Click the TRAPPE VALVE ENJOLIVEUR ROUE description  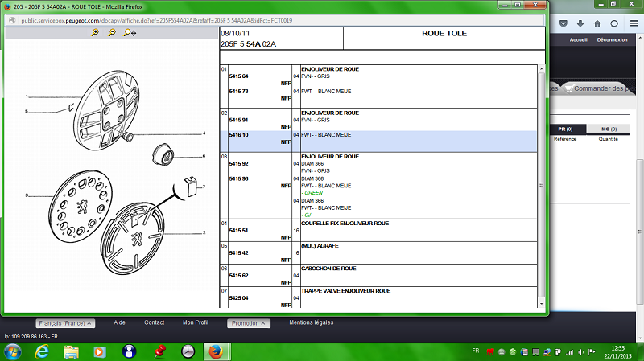pos(346,291)
